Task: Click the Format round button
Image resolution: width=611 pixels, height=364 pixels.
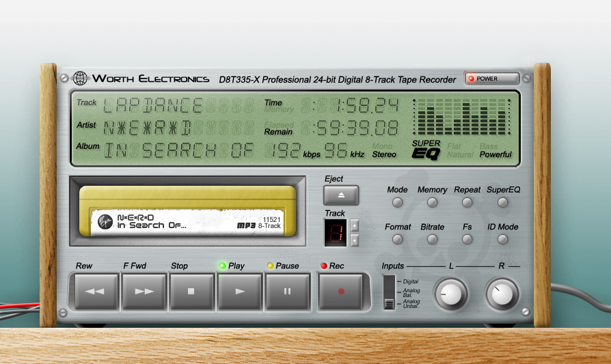Action: point(397,240)
